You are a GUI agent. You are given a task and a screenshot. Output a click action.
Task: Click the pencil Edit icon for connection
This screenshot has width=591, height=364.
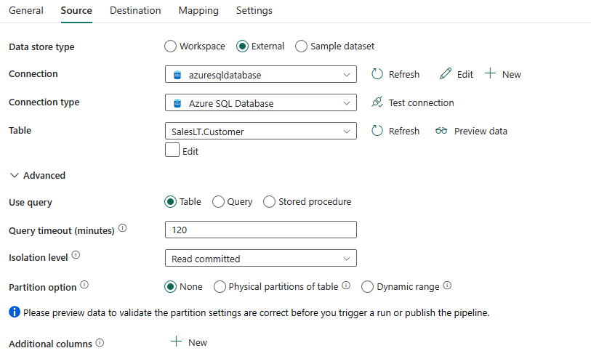pos(446,74)
